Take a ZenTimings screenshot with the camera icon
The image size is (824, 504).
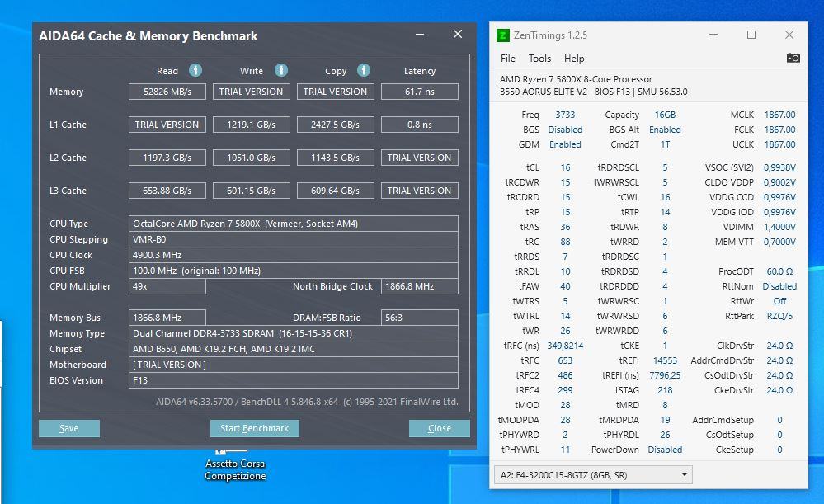[x=793, y=58]
